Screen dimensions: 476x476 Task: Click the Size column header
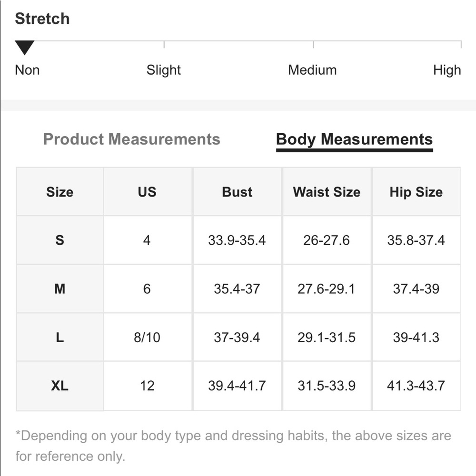60,192
